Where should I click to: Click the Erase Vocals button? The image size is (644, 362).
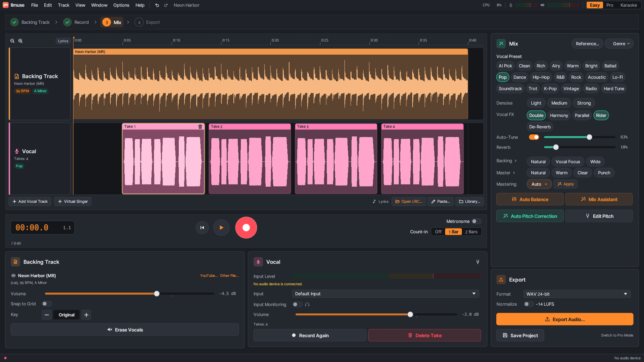125,330
